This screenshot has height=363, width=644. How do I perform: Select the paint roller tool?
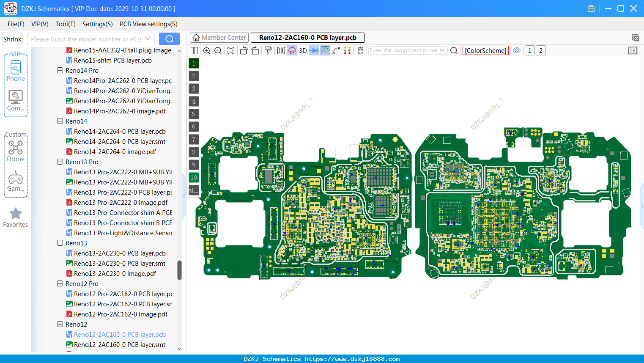[268, 50]
